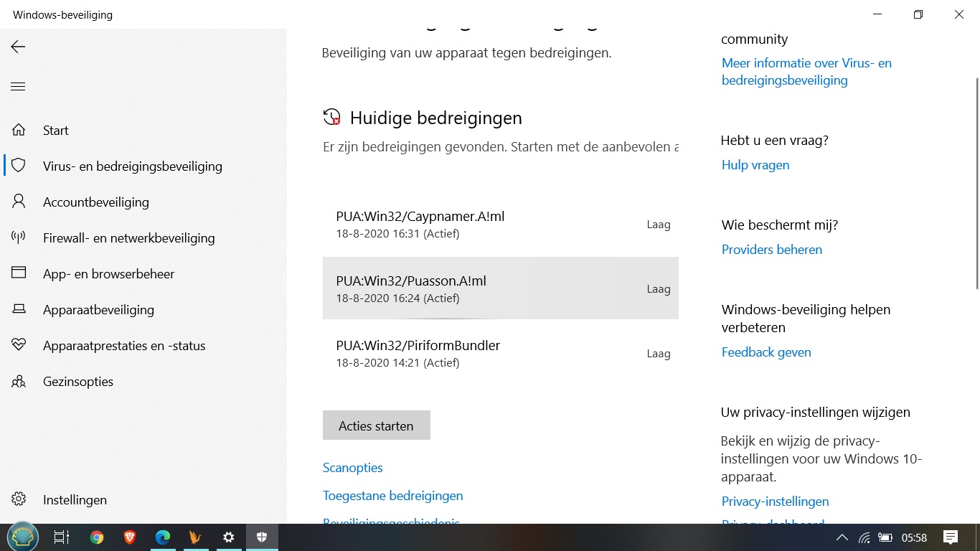Expand threat PUA:Win32/PiriformBundler

[x=500, y=353]
